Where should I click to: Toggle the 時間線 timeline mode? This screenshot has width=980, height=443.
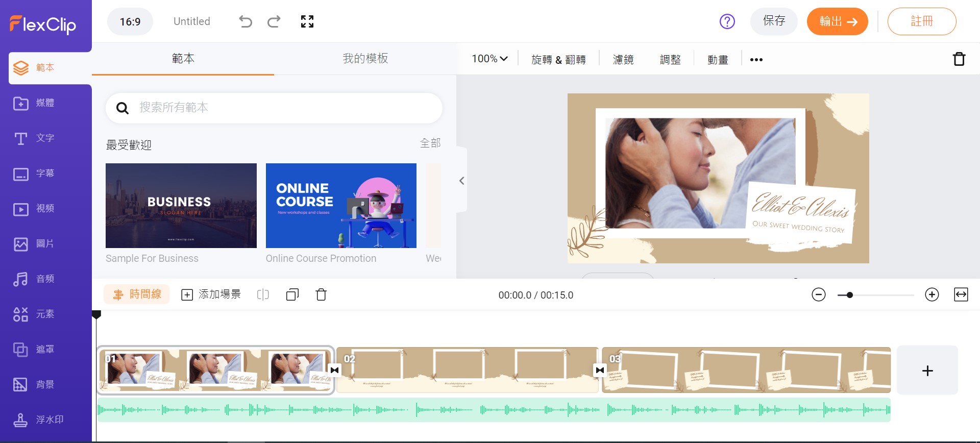[x=137, y=294]
